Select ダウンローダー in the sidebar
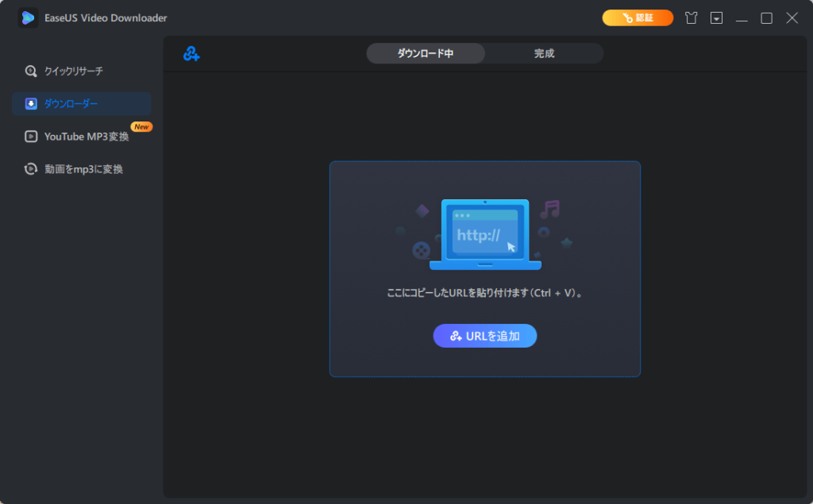813x504 pixels. tap(73, 103)
